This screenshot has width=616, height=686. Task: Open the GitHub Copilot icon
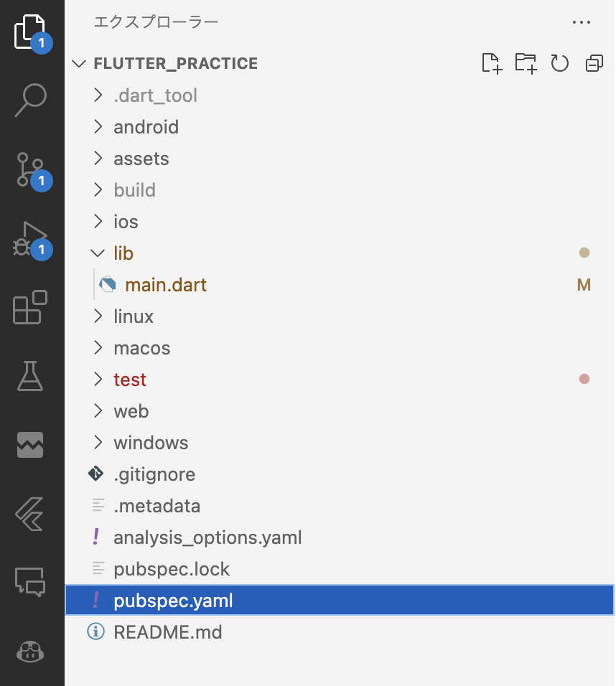tap(30, 652)
